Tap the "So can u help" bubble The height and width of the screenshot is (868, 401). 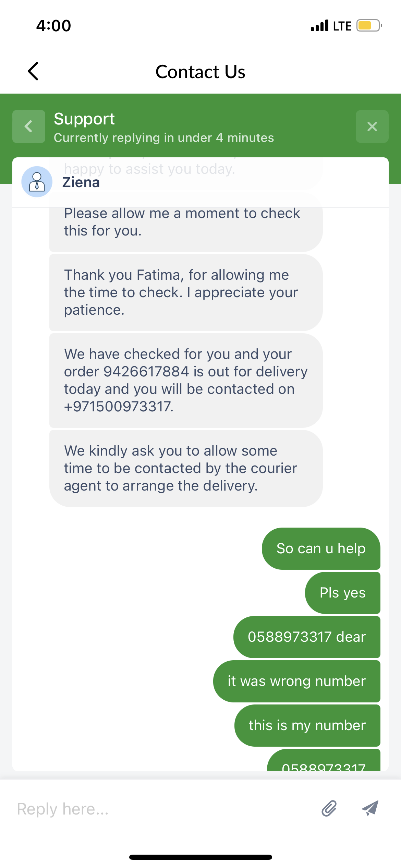click(x=321, y=548)
